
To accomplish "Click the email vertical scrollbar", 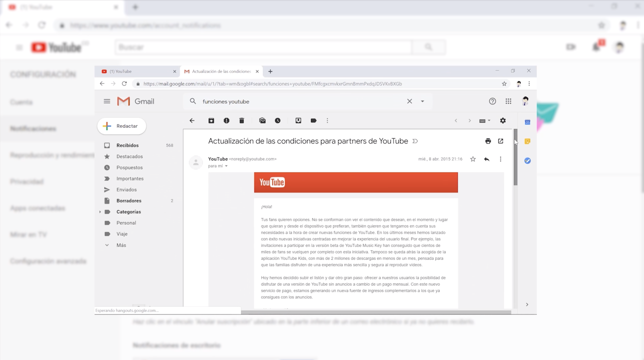I will [x=515, y=157].
